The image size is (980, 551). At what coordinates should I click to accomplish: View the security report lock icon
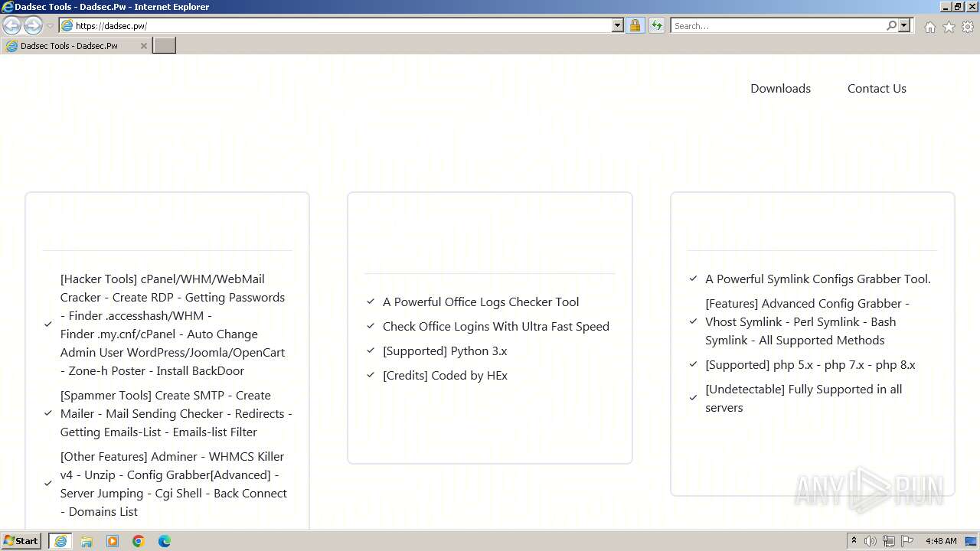pos(635,25)
